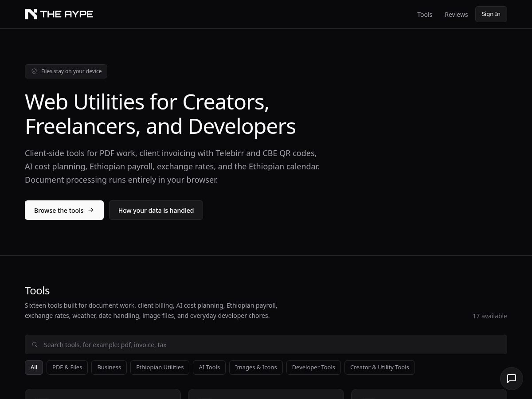
Task: Filter by Business category
Action: (109, 368)
